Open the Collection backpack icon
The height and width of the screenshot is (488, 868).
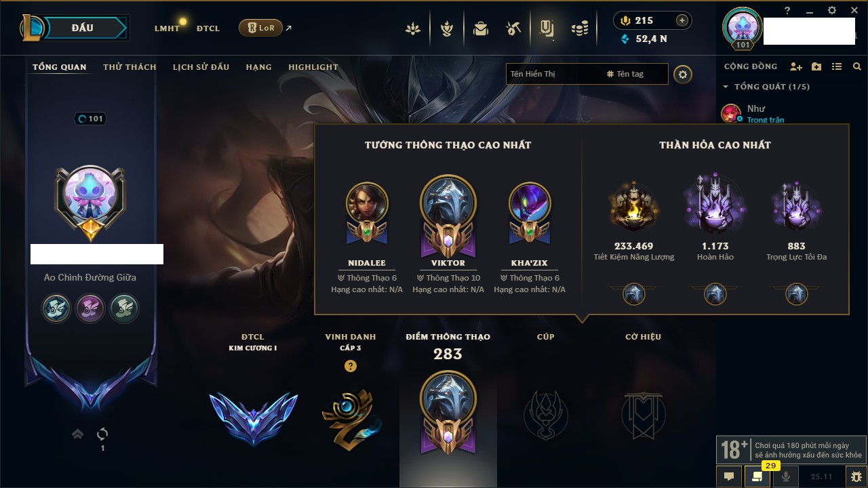(481, 28)
